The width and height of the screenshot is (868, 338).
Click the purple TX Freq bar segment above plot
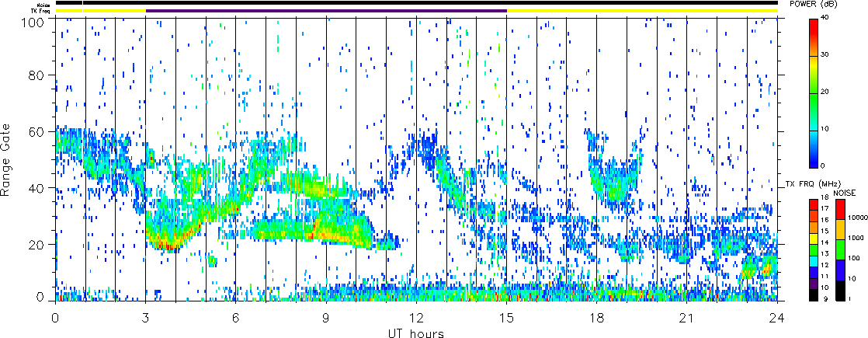tap(326, 10)
